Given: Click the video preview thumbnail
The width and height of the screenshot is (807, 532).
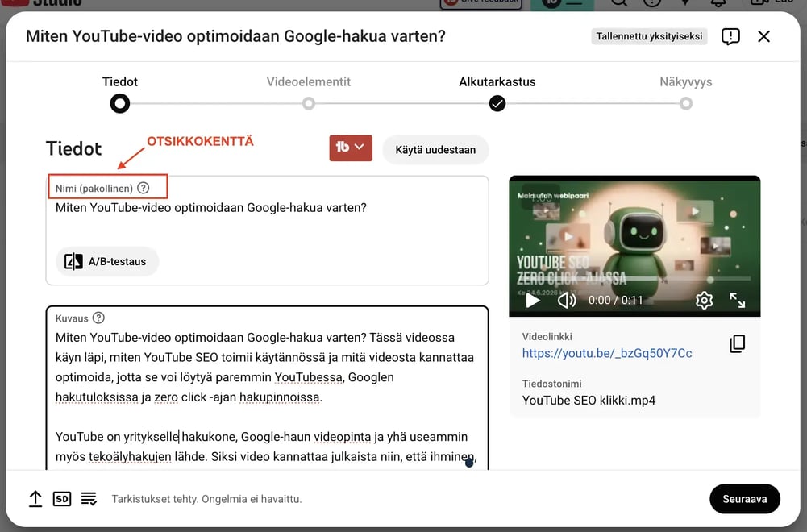Looking at the screenshot, I should 634,246.
